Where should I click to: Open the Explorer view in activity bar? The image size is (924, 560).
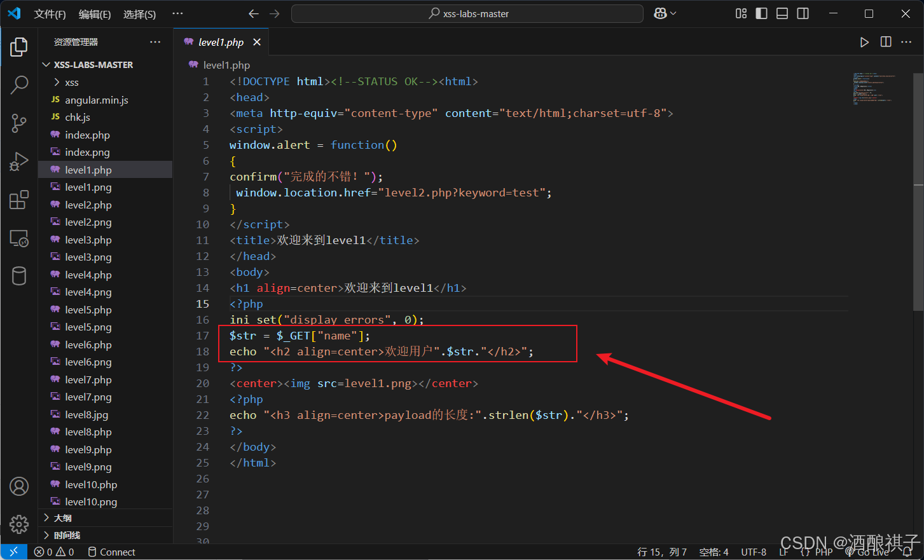[x=19, y=47]
